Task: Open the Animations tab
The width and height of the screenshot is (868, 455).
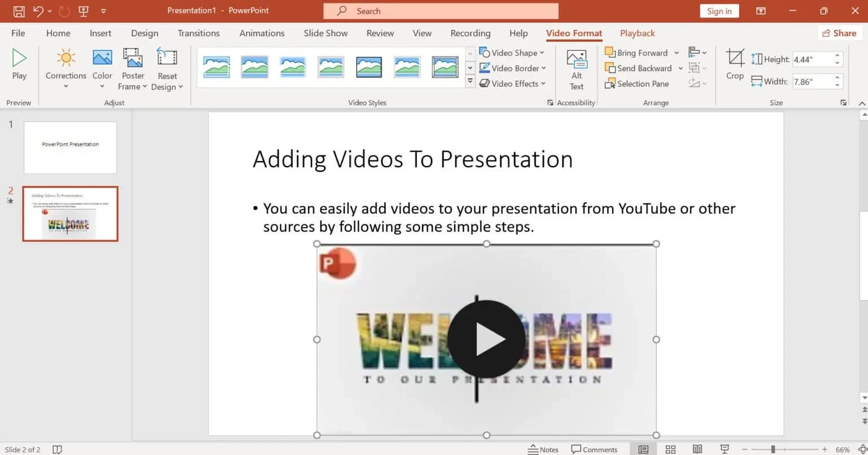Action: coord(262,33)
